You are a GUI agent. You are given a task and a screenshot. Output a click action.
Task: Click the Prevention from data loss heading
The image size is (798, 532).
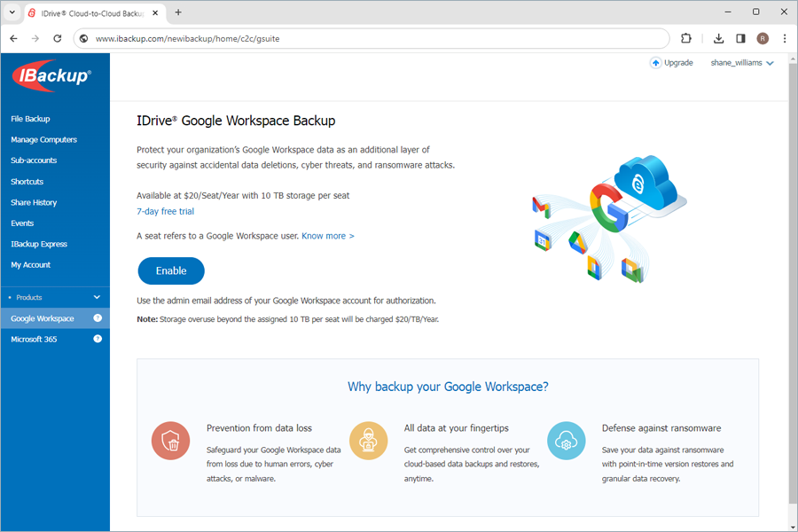259,428
